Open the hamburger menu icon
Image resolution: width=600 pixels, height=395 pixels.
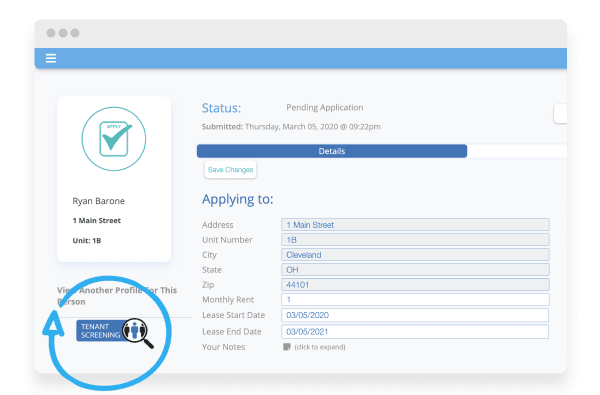(51, 58)
